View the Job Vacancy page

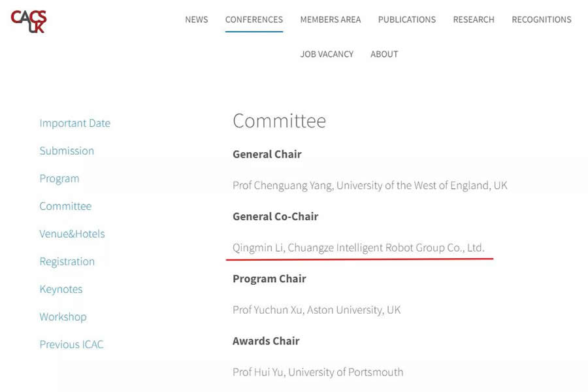click(x=327, y=54)
